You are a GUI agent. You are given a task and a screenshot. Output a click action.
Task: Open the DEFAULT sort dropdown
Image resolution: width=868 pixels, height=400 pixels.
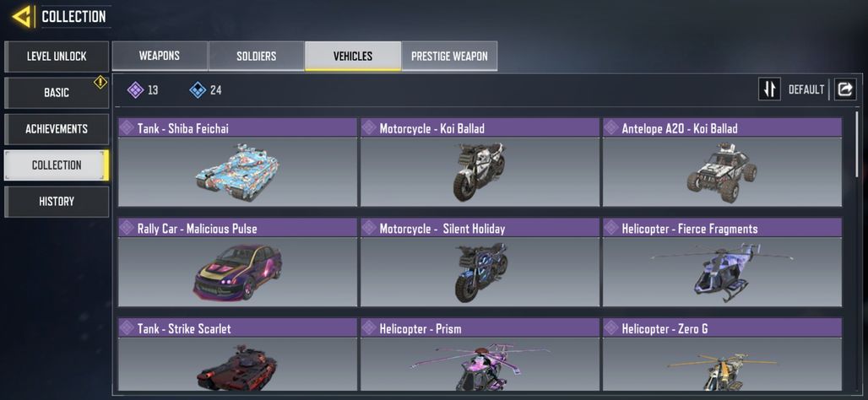(x=806, y=89)
